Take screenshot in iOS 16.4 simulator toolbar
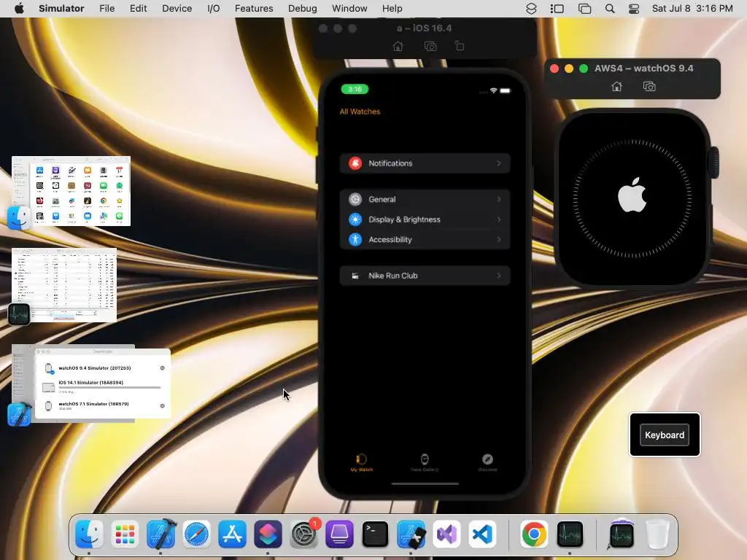Image resolution: width=747 pixels, height=560 pixels. click(430, 46)
